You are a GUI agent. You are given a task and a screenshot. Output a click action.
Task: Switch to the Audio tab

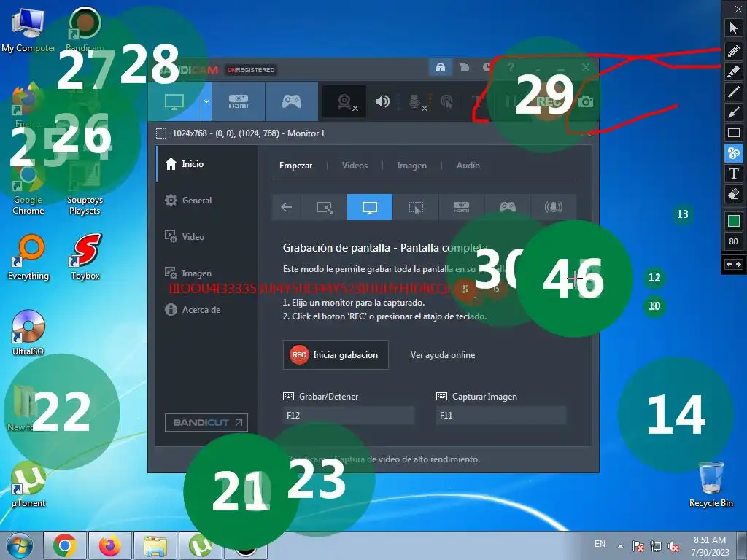click(468, 166)
